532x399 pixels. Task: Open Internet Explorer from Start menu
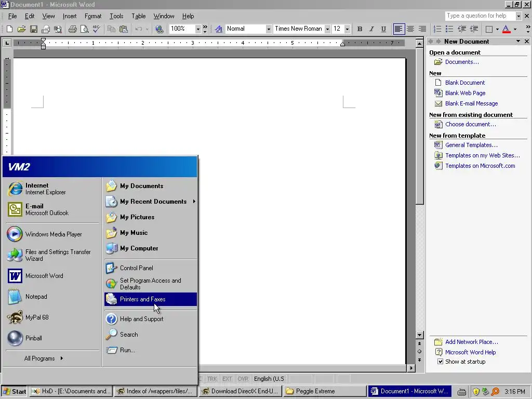(x=52, y=189)
